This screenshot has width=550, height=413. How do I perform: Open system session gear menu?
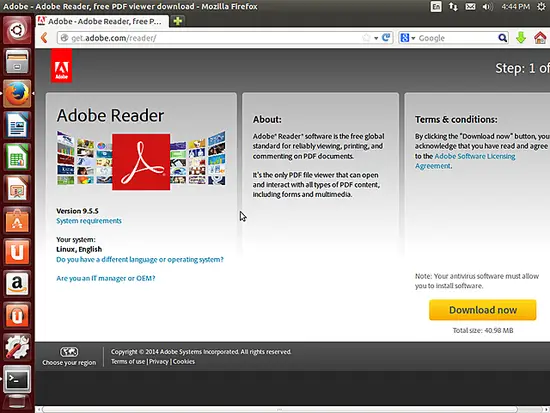(541, 6)
